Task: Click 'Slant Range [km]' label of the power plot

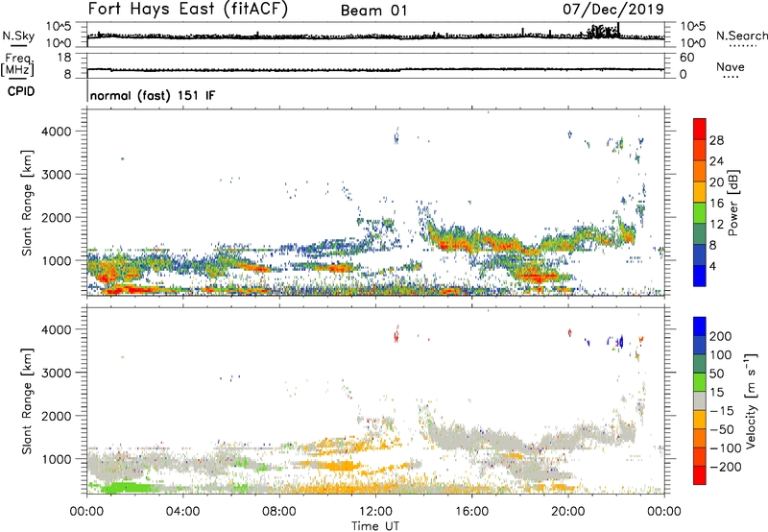Action: pos(27,203)
